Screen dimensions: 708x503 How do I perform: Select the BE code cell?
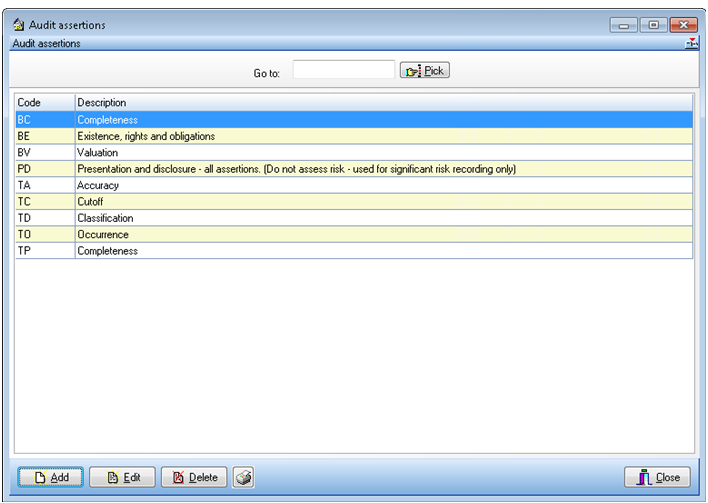45,136
